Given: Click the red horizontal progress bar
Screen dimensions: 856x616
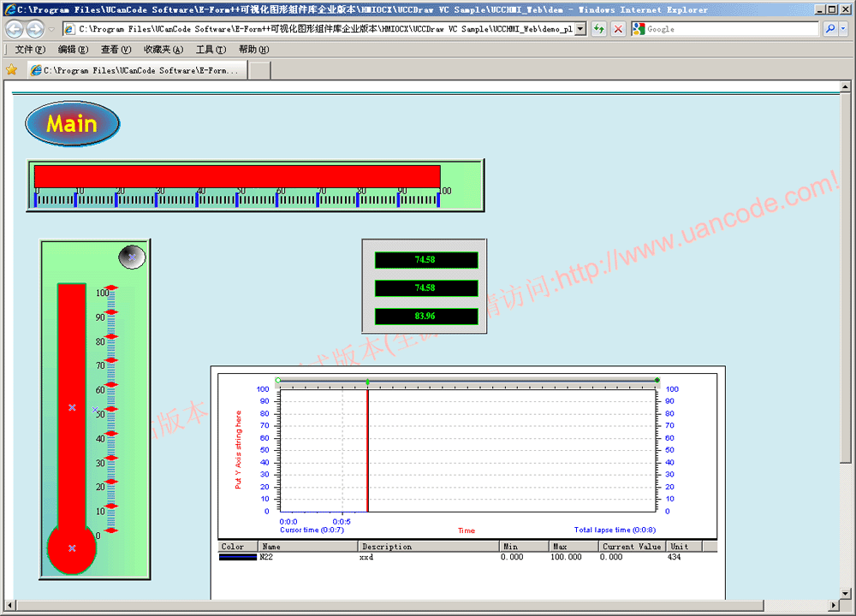Looking at the screenshot, I should (237, 175).
